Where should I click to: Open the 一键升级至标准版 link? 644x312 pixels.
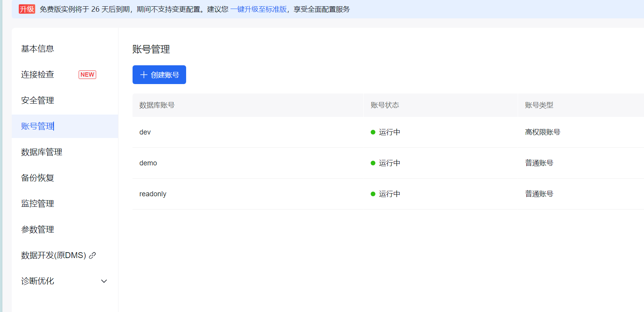pyautogui.click(x=258, y=9)
